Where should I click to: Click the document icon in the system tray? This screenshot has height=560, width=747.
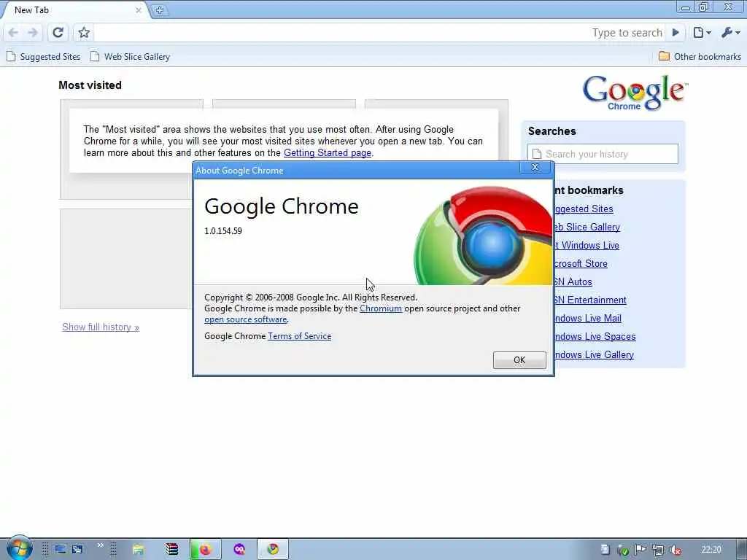click(605, 550)
